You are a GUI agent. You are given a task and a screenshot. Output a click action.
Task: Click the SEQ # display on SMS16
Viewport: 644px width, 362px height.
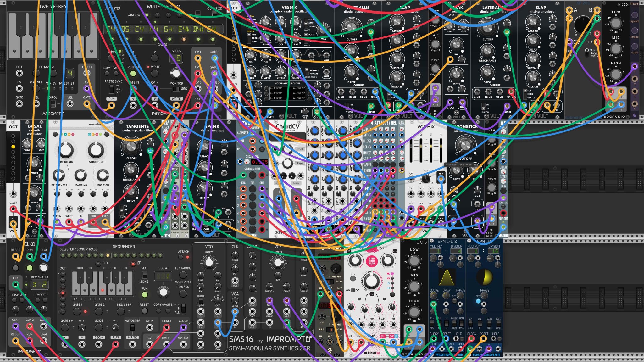(x=163, y=276)
